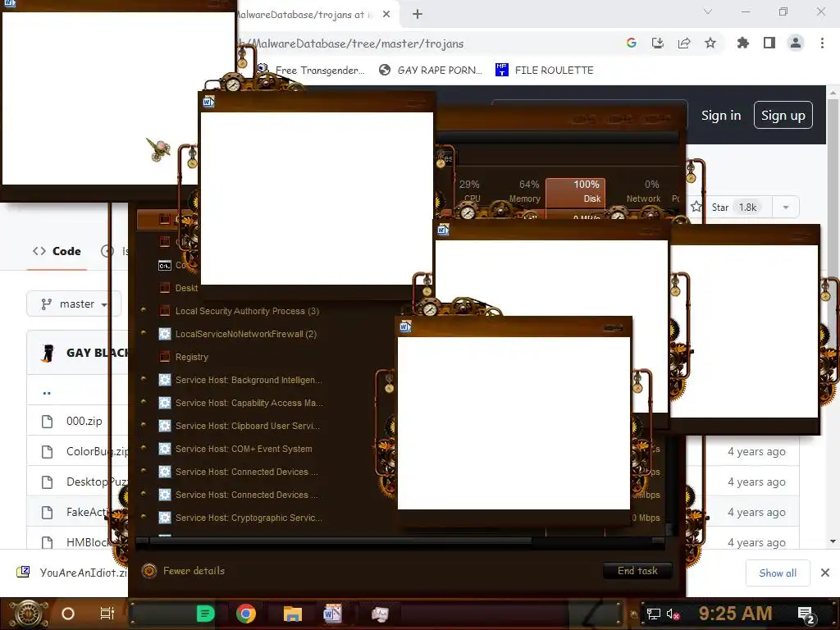Click Fewer details in Task Manager
Image resolution: width=840 pixels, height=630 pixels.
(x=184, y=571)
